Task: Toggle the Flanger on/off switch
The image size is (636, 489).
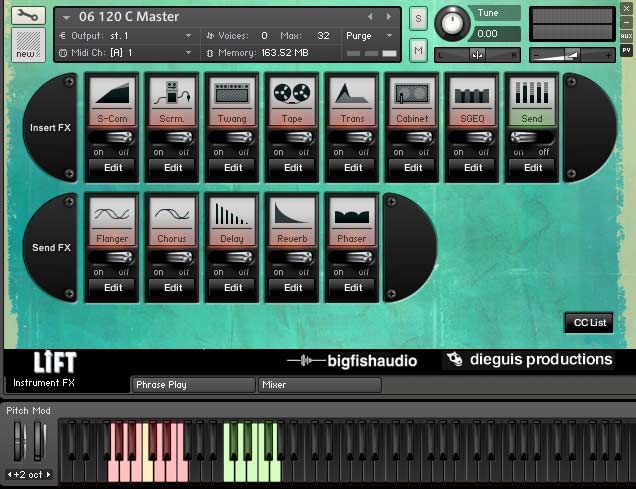Action: point(112,258)
